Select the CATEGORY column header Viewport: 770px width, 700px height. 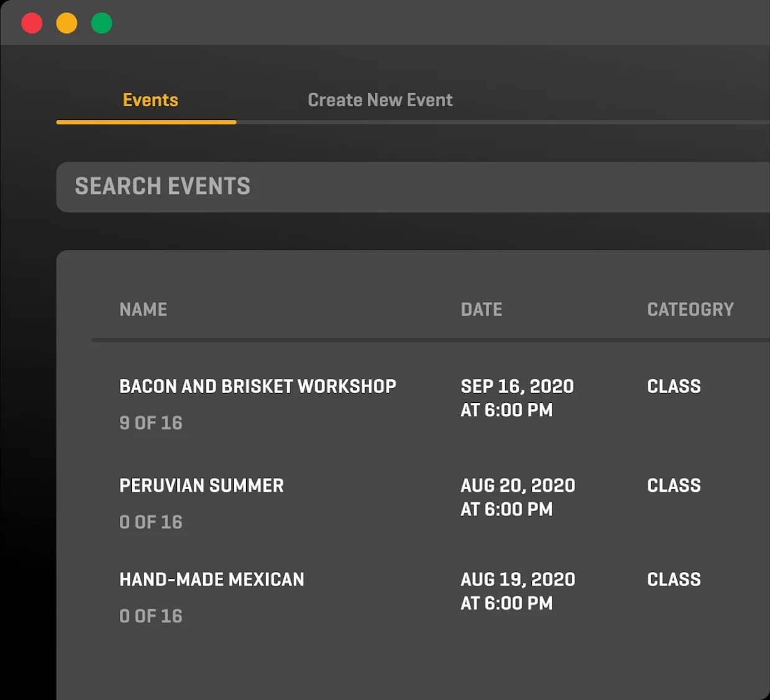click(690, 310)
